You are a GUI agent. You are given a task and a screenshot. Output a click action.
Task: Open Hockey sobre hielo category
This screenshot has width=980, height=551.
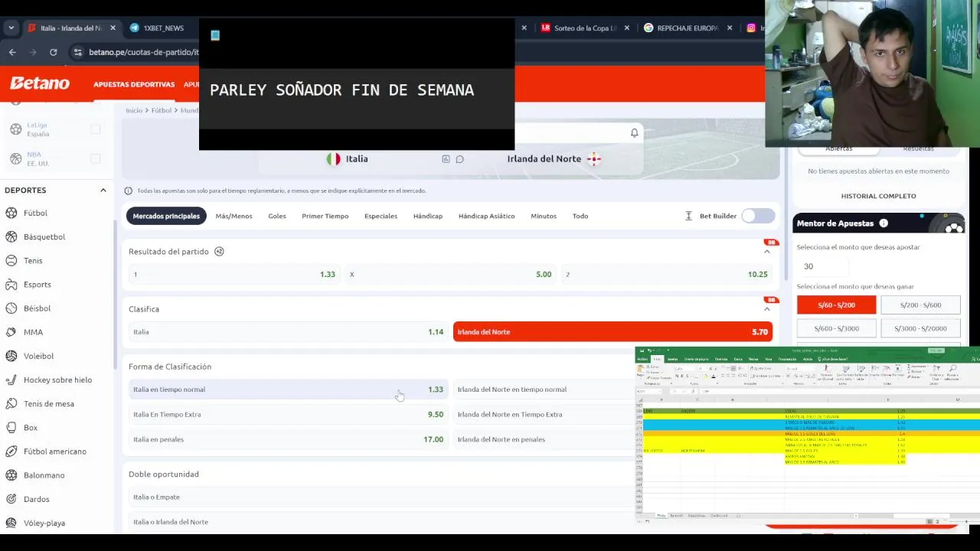pyautogui.click(x=57, y=380)
